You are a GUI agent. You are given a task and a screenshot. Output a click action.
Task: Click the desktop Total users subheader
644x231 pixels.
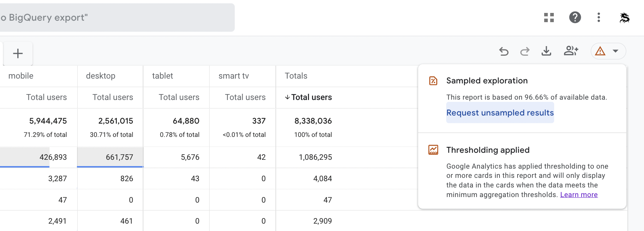[x=113, y=97]
